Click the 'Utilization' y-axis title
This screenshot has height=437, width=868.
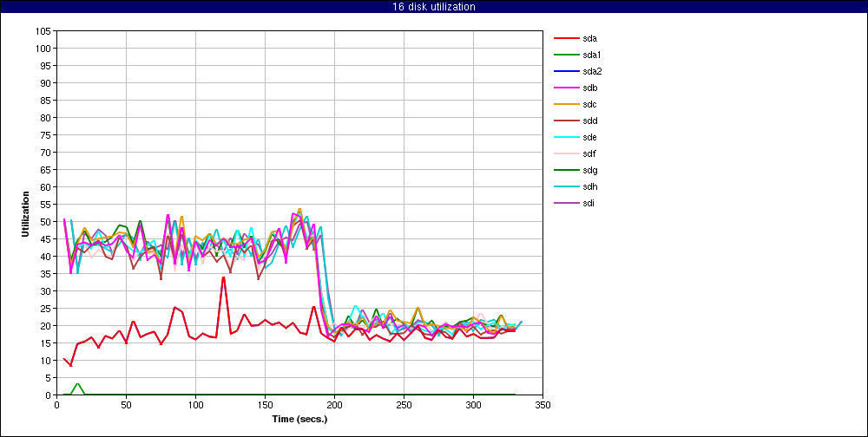coord(25,213)
